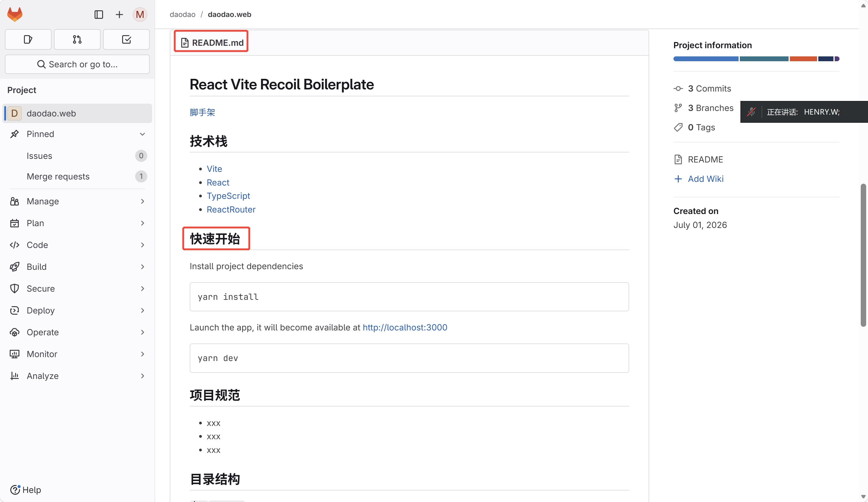The image size is (868, 502).
Task: Collapse the Pinned section chevron
Action: point(142,134)
